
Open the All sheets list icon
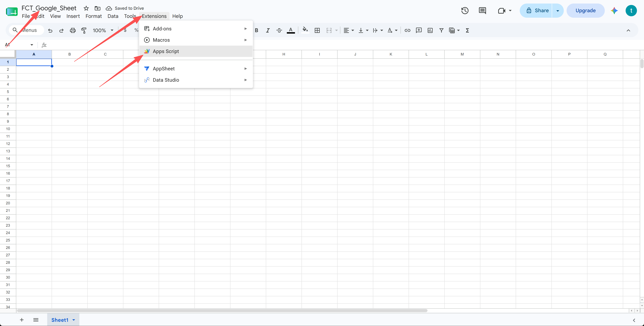[x=36, y=320]
